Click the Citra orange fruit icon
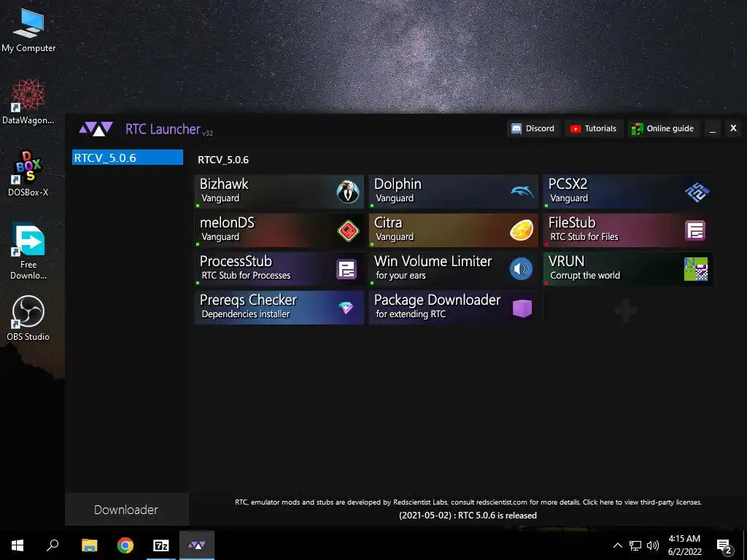The image size is (747, 560). click(x=522, y=230)
